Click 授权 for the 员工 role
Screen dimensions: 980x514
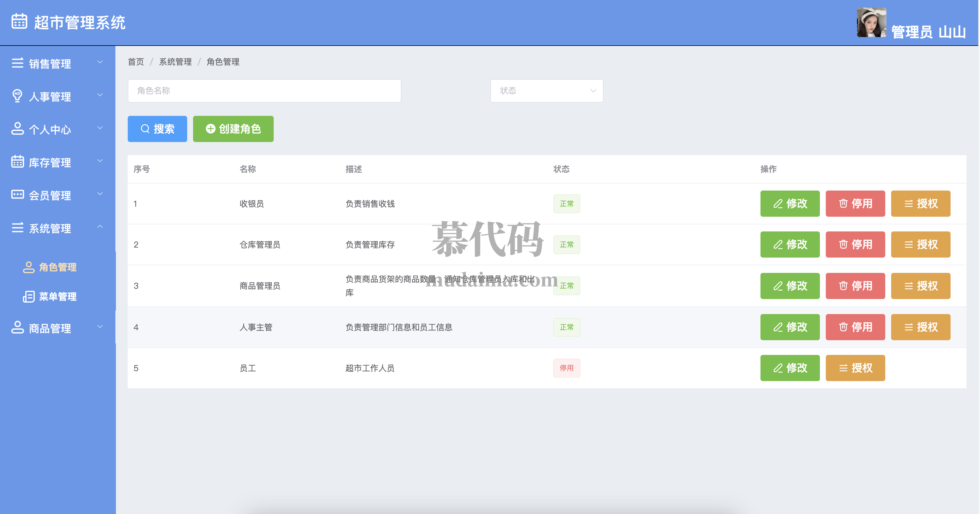click(x=855, y=368)
